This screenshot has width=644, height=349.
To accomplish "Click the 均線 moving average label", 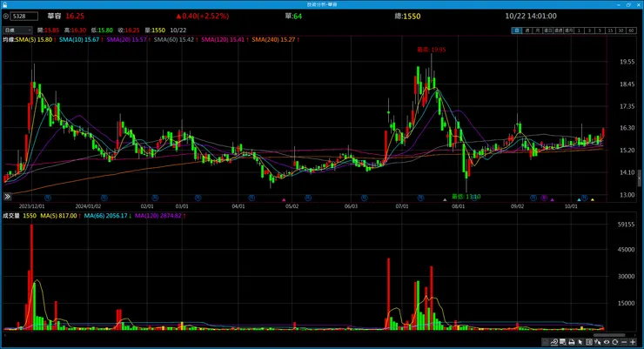I will 9,40.
